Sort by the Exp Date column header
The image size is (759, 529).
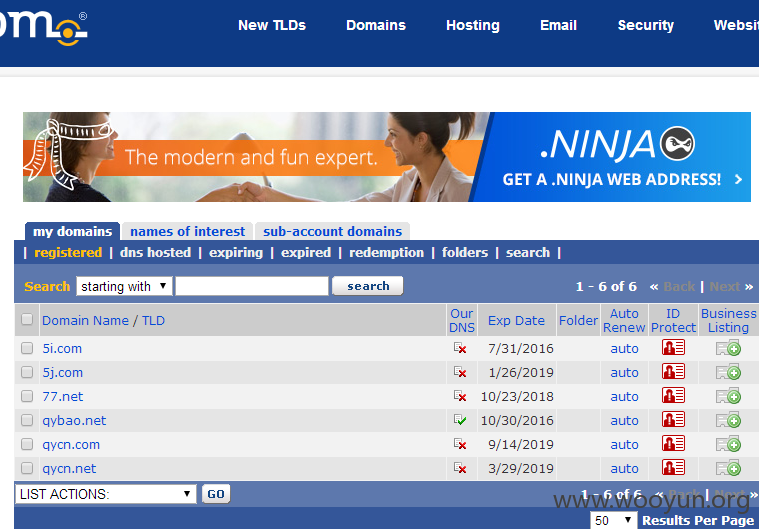point(516,320)
